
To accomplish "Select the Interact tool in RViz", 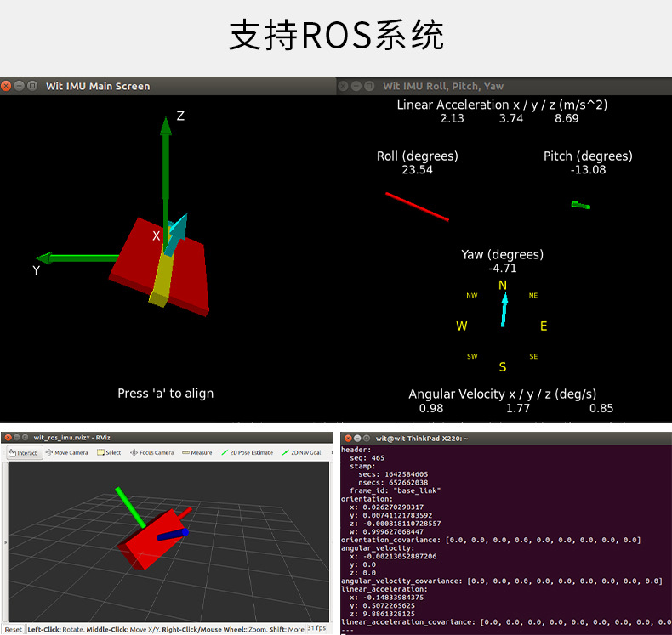I will (25, 452).
